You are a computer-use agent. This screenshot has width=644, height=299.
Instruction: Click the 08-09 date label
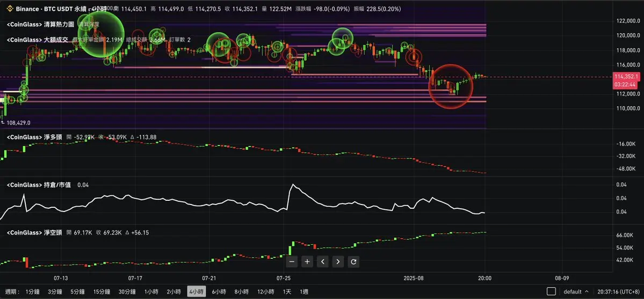562,278
